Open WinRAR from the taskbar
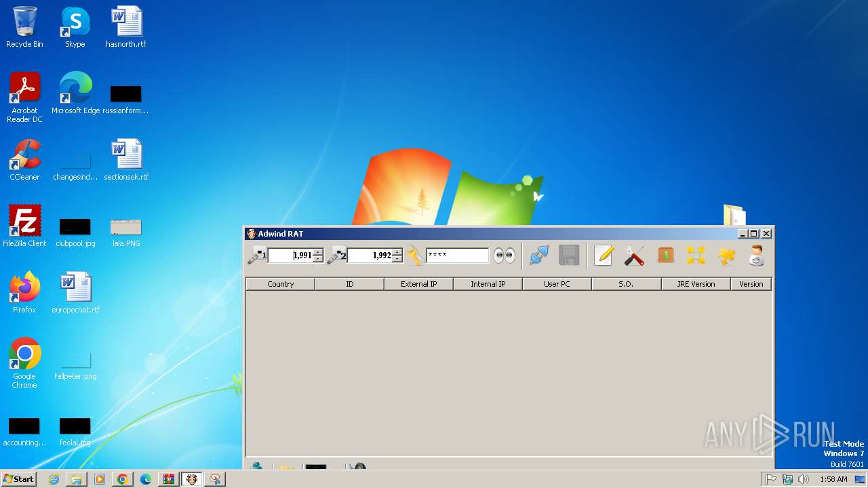 click(169, 479)
